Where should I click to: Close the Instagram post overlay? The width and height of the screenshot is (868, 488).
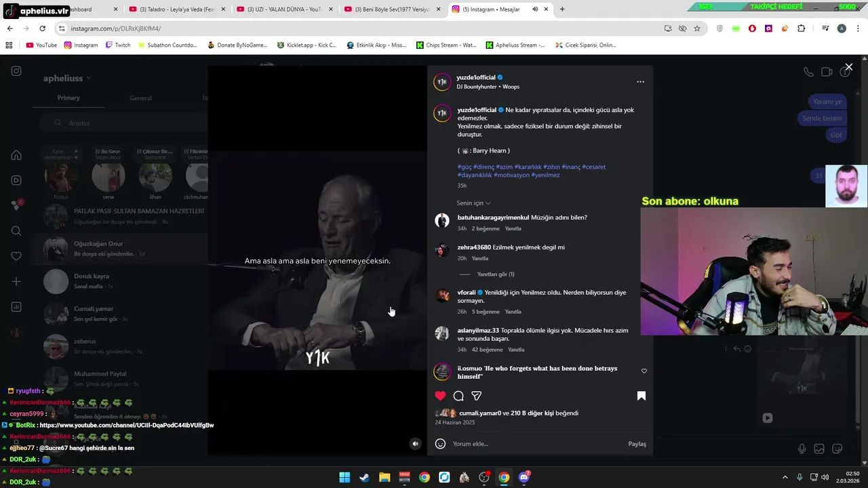[x=848, y=67]
